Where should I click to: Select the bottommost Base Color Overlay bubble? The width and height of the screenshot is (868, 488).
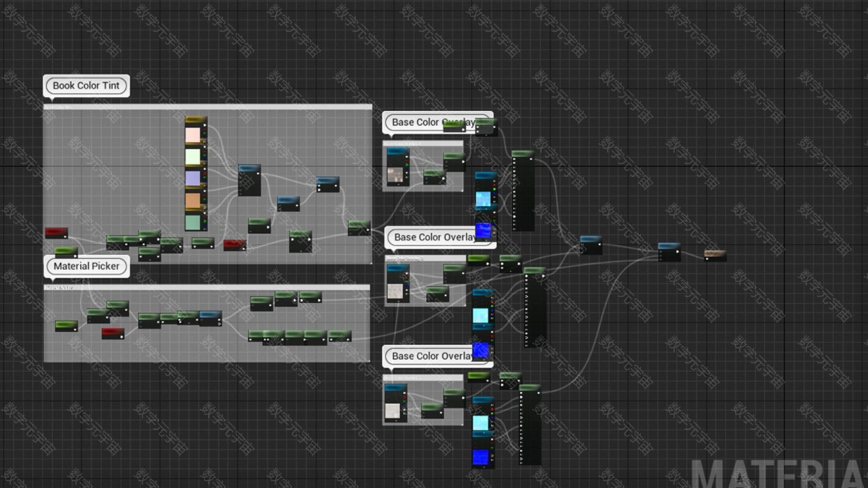(437, 356)
